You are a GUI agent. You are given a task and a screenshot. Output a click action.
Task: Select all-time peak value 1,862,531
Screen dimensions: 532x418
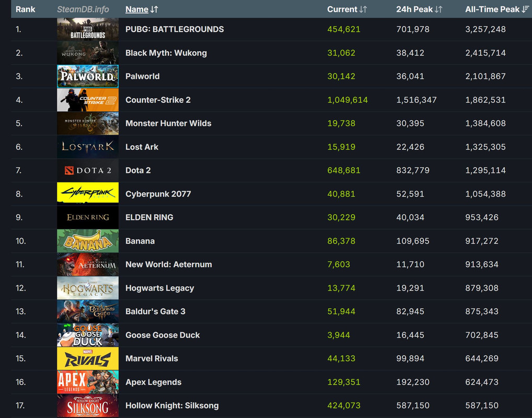[x=485, y=100]
